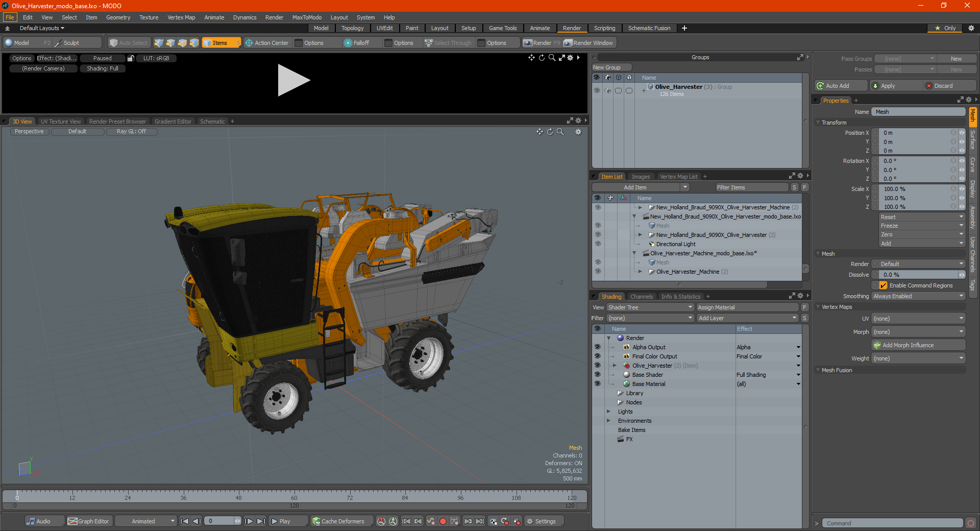980x531 pixels.
Task: Click Discard button
Action: point(950,86)
